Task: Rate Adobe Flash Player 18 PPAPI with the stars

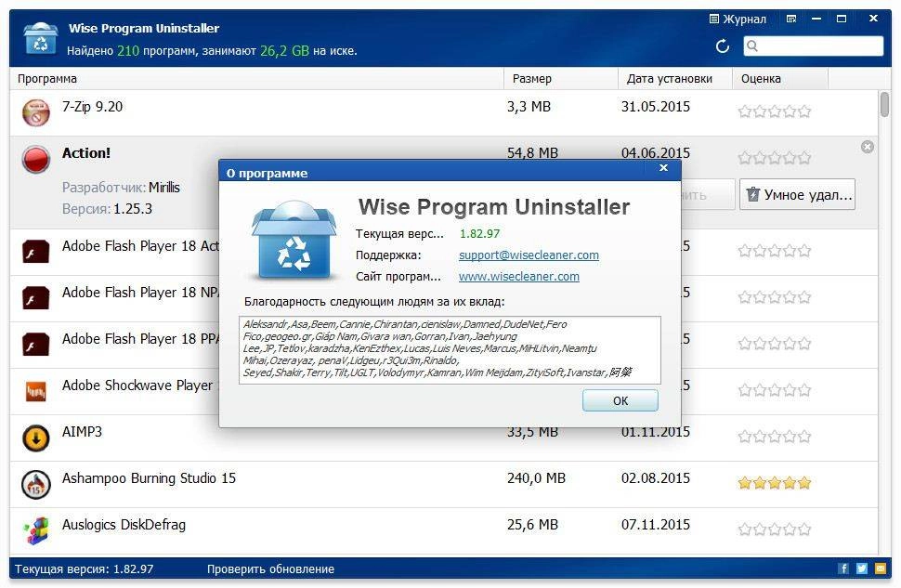Action: (x=775, y=344)
